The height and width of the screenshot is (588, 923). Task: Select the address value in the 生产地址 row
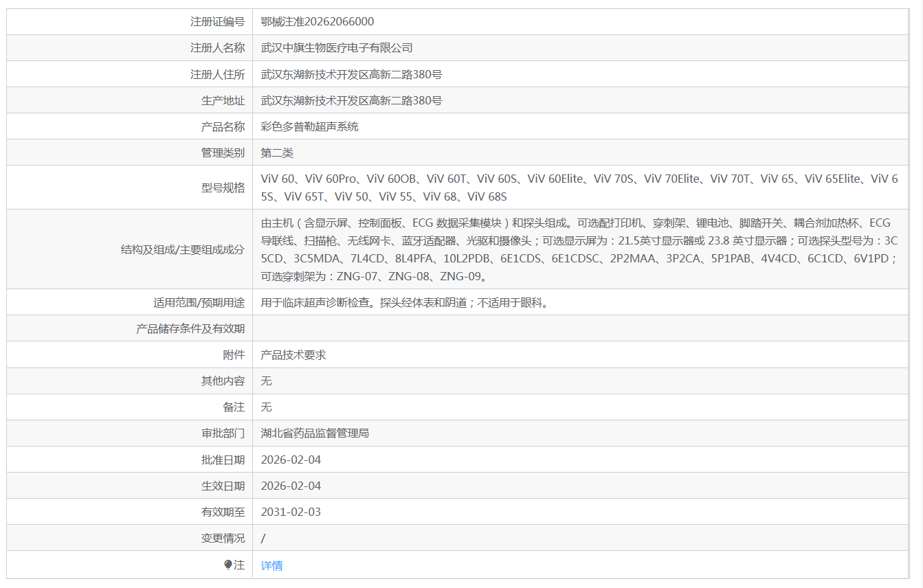pos(351,100)
